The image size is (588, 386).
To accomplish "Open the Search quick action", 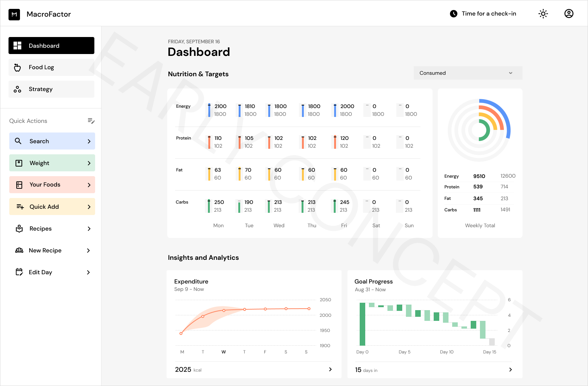I will (52, 141).
